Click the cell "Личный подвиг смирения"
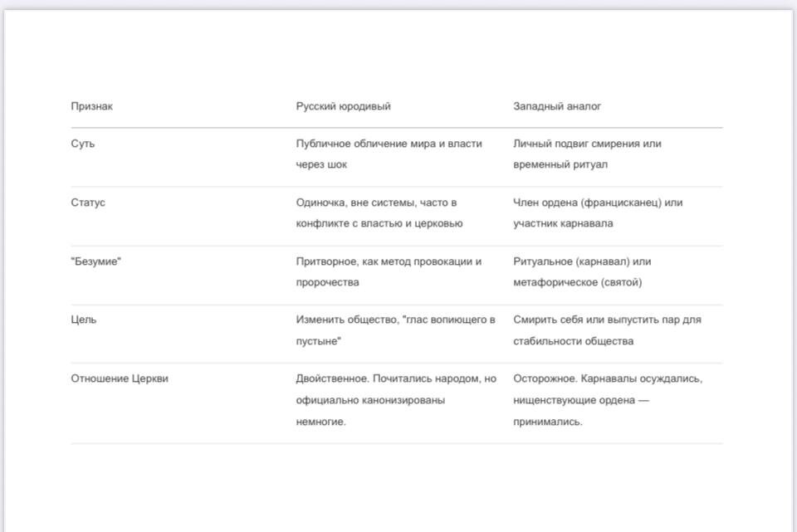Image resolution: width=797 pixels, height=532 pixels. point(587,154)
